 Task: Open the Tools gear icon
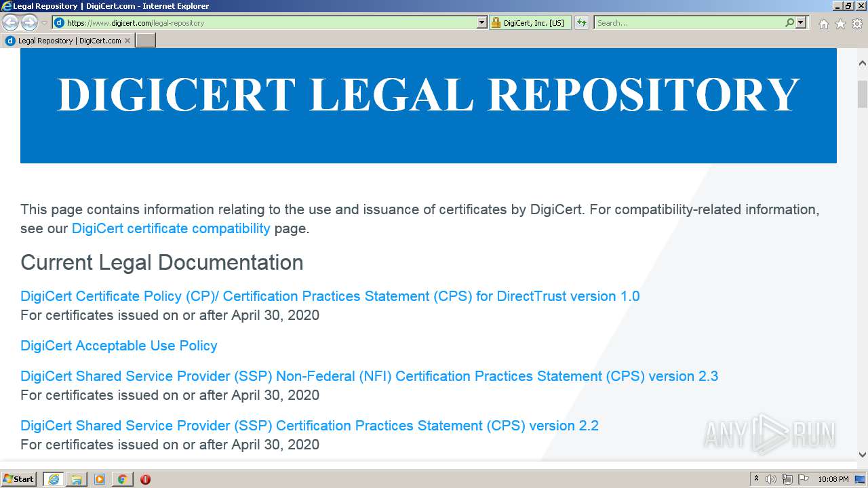(x=857, y=24)
